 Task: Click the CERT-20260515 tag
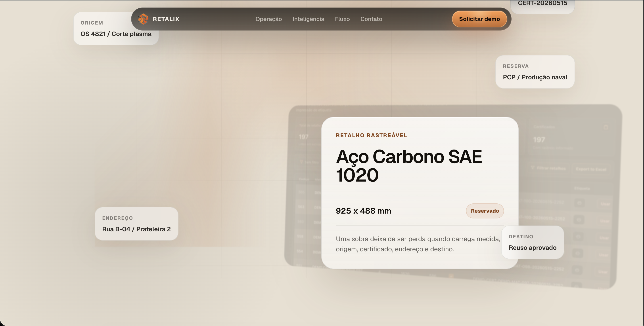coord(542,3)
